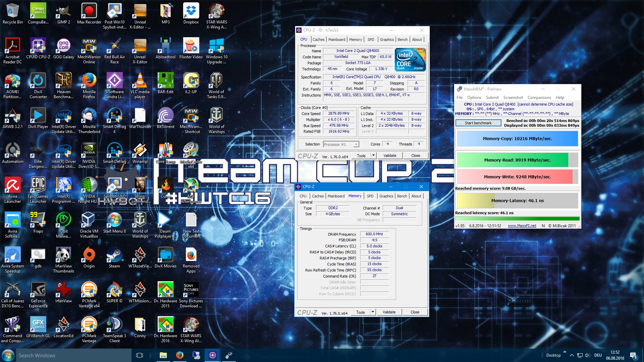Open the CPUID CPU-Z desktop icon
This screenshot has height=362, width=644.
(38, 49)
